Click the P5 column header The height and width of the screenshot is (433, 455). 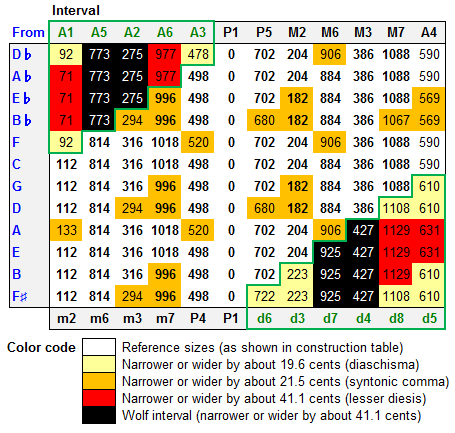click(264, 32)
